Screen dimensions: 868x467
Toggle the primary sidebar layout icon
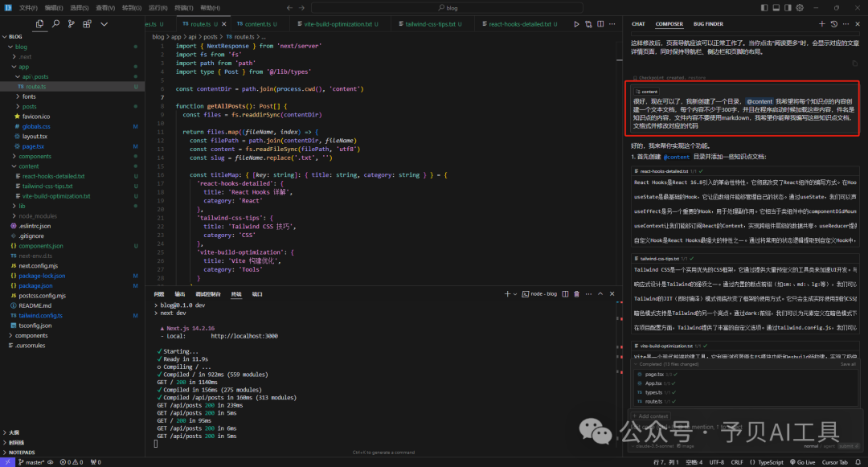coord(764,8)
